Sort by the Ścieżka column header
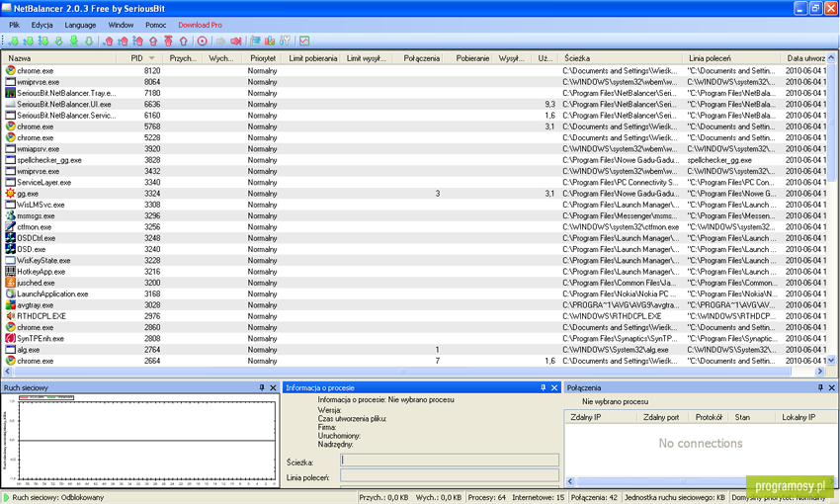 coord(621,58)
